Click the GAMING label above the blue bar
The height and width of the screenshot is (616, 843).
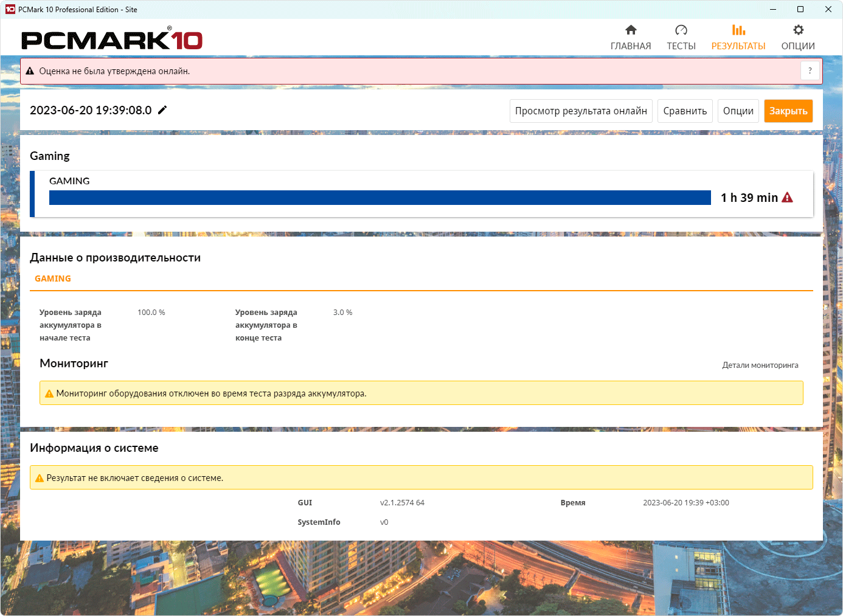point(69,181)
